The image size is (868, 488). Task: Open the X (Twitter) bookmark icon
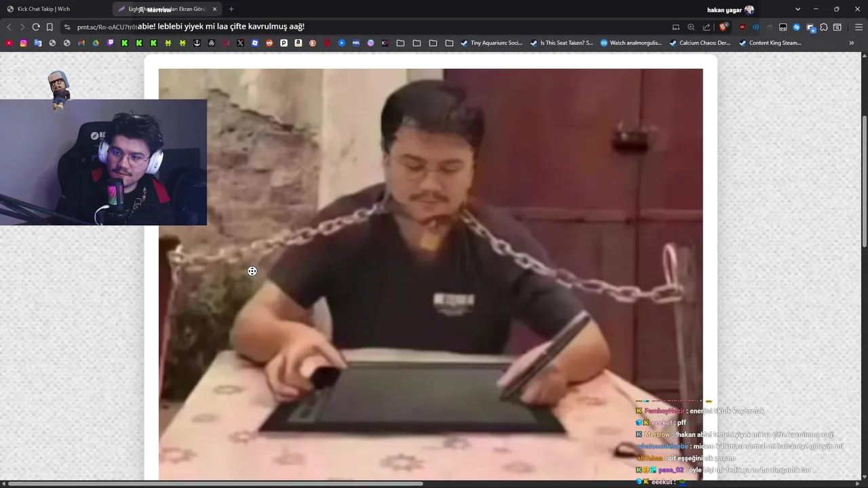[240, 43]
